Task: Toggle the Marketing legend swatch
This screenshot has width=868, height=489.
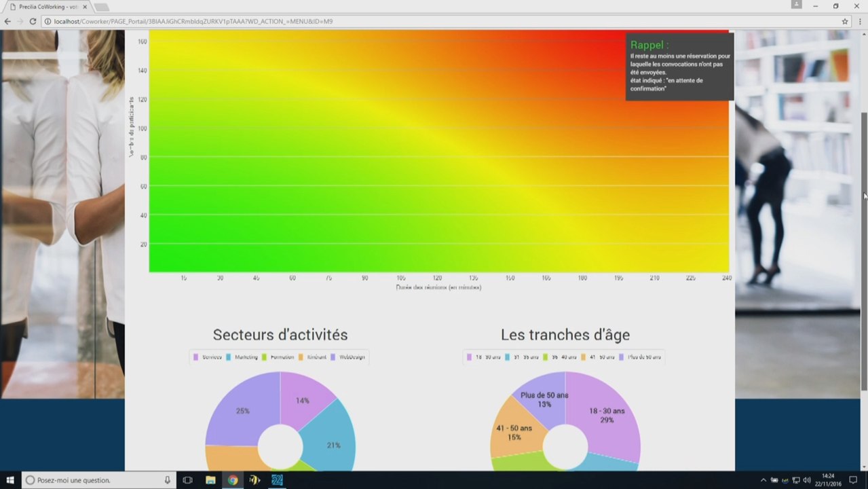Action: coord(229,357)
